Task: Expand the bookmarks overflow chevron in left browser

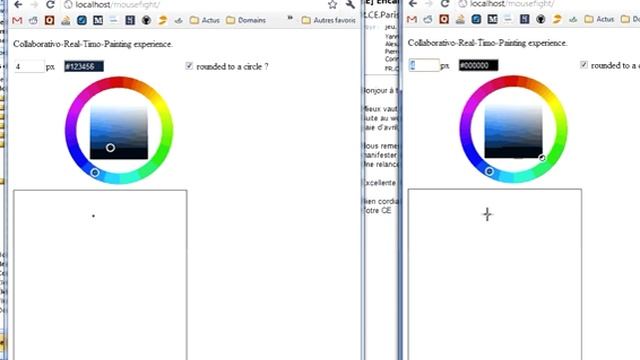Action: coord(290,18)
